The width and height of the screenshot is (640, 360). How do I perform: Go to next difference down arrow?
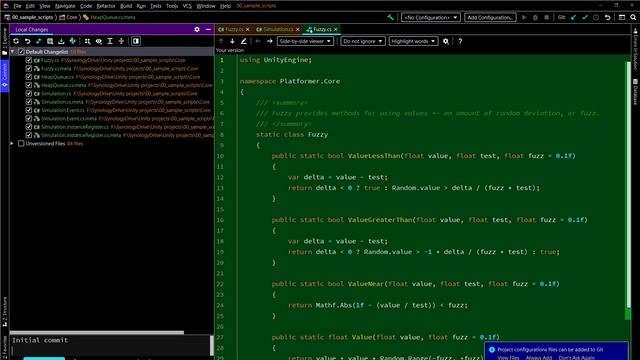pyautogui.click(x=232, y=41)
